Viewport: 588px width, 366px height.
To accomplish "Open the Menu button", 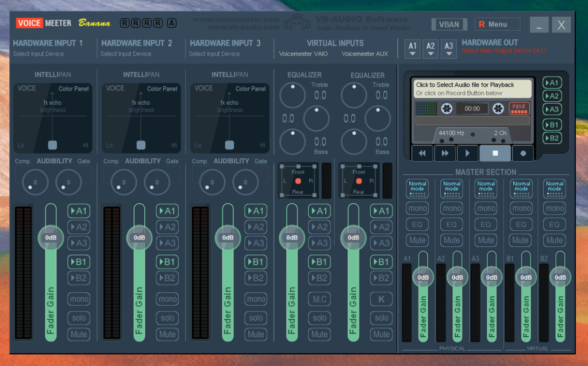I will point(497,24).
